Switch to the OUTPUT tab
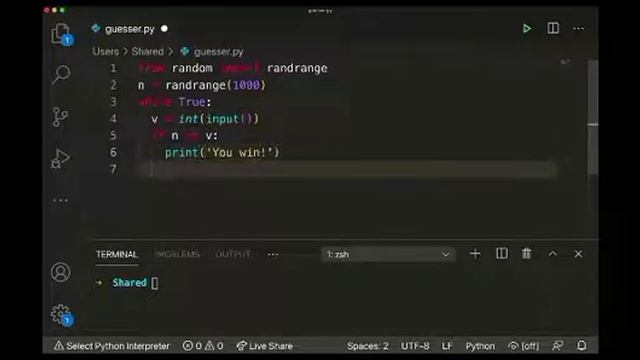This screenshot has width=640, height=360. pos(233,254)
